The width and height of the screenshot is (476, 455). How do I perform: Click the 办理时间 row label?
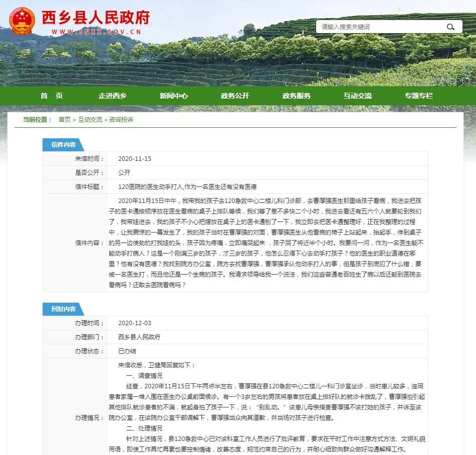click(90, 323)
